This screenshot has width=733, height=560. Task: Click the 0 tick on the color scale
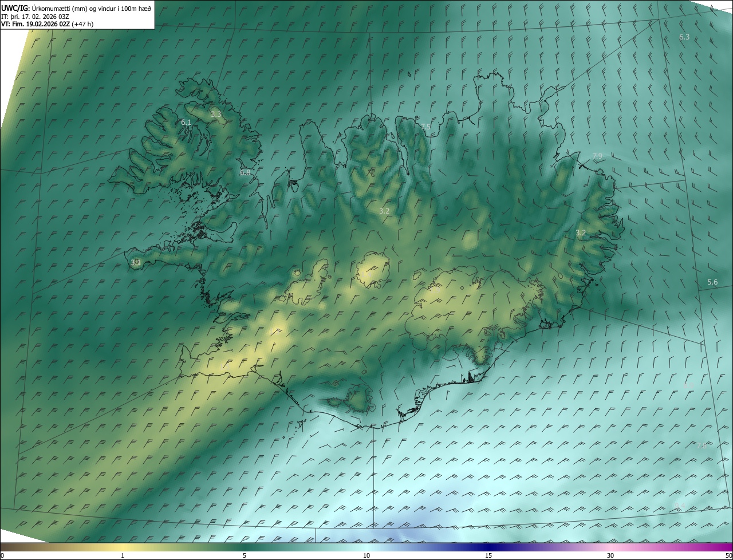pyautogui.click(x=2, y=556)
